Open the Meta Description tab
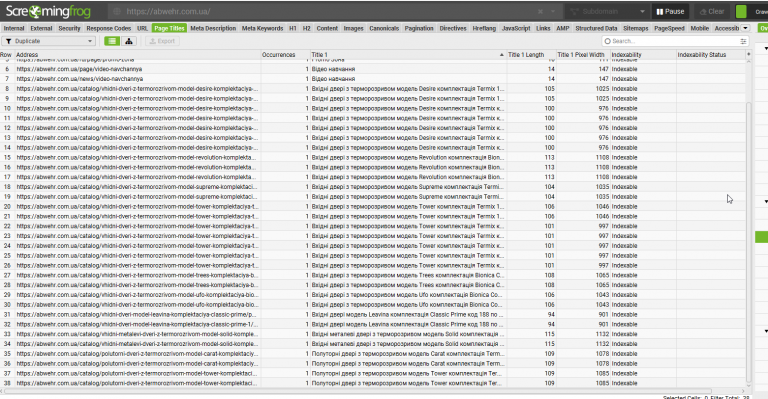This screenshot has height=399, width=768. (213, 28)
